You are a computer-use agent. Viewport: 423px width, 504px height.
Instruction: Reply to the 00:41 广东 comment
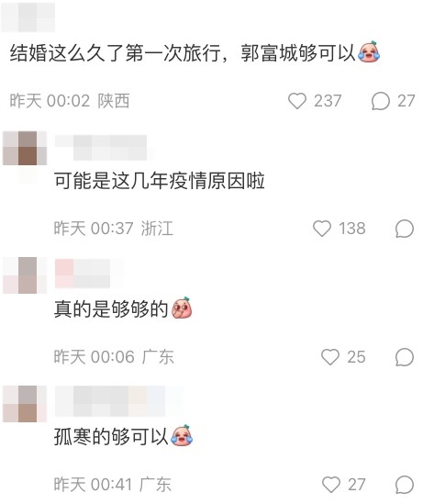point(405,485)
